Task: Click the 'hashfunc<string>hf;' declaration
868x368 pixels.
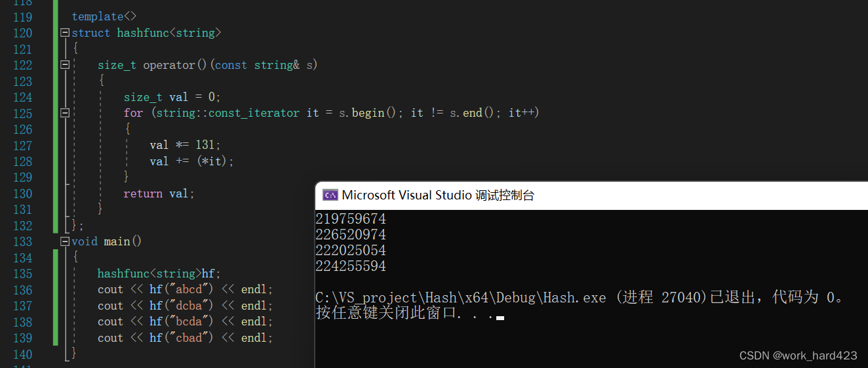Action: tap(159, 274)
